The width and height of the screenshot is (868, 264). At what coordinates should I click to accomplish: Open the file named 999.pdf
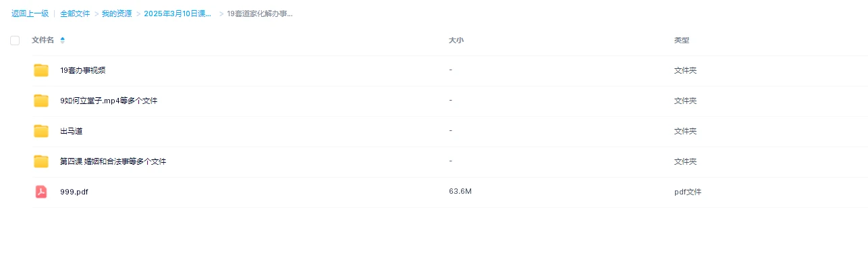(74, 192)
